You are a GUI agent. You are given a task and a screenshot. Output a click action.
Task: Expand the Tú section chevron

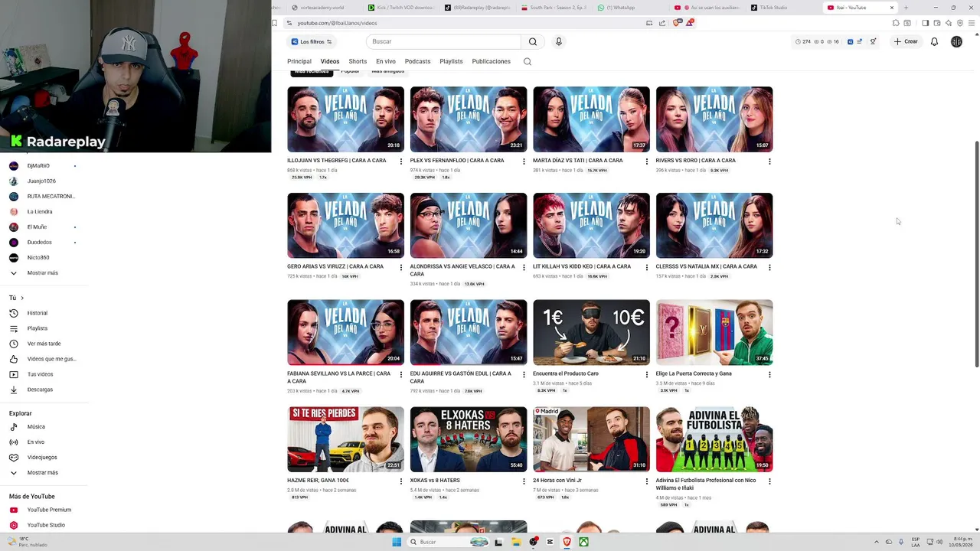coord(22,298)
